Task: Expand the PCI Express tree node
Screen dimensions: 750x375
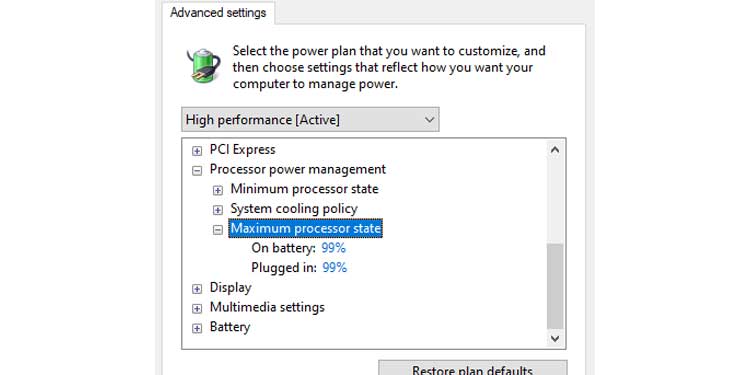Action: click(x=197, y=151)
